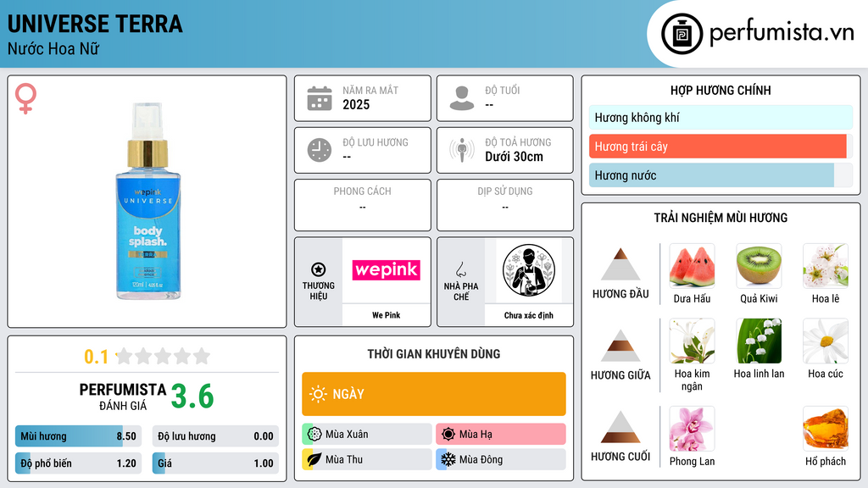868x488 pixels.
Task: Click the Mùi hương 8.50 score bar
Action: pos(78,436)
